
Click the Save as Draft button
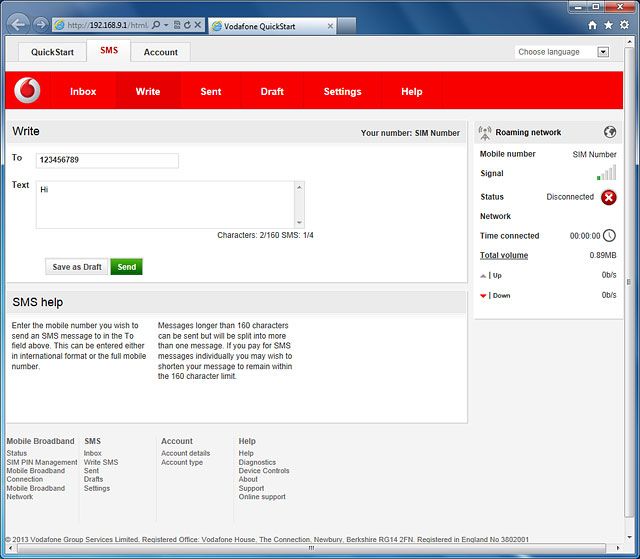[x=77, y=267]
